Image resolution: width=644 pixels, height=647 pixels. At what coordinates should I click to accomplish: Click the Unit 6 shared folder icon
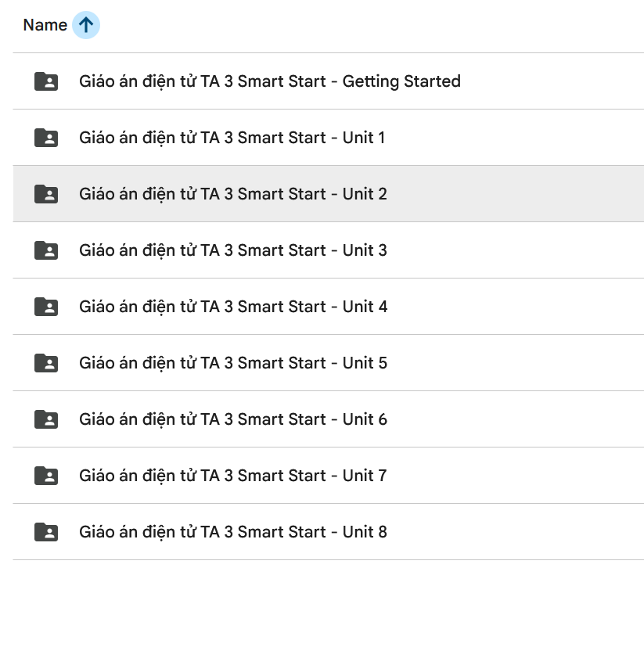click(47, 419)
